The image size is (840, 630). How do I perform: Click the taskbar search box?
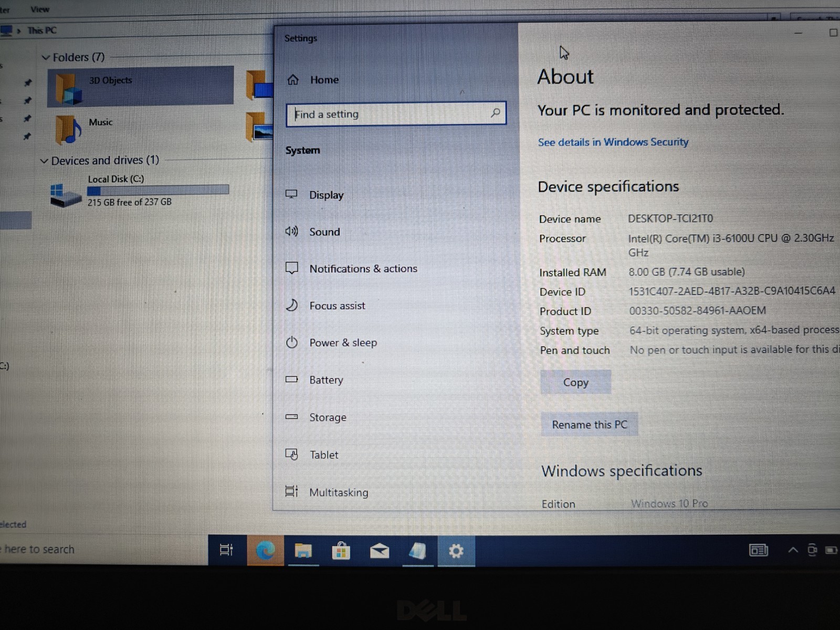coord(104,550)
